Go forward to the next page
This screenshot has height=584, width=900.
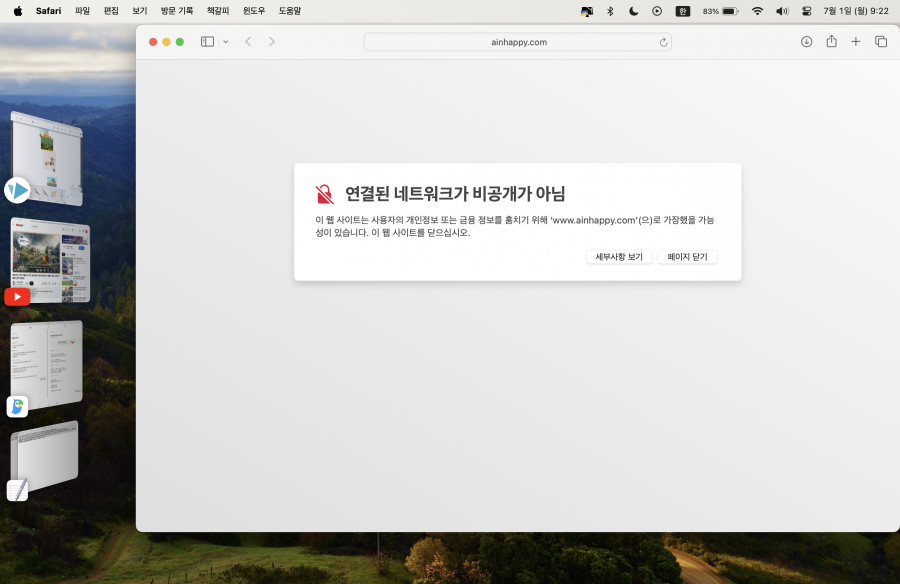pos(272,42)
